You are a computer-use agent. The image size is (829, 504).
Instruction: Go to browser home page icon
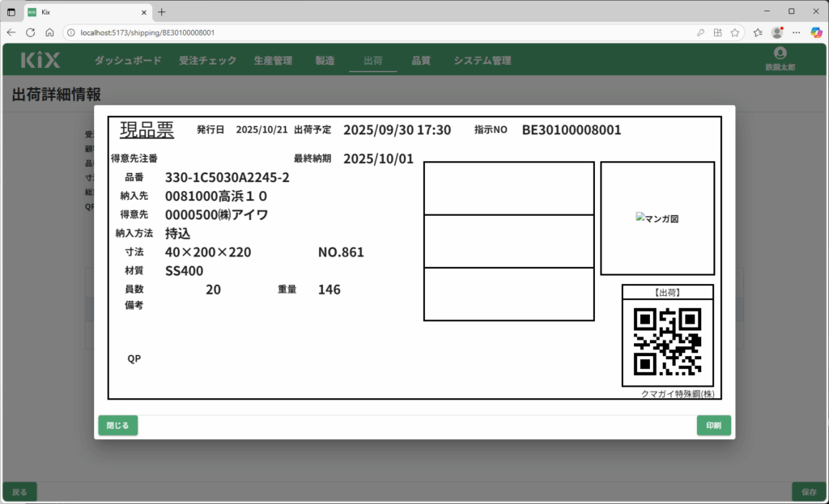pyautogui.click(x=49, y=32)
